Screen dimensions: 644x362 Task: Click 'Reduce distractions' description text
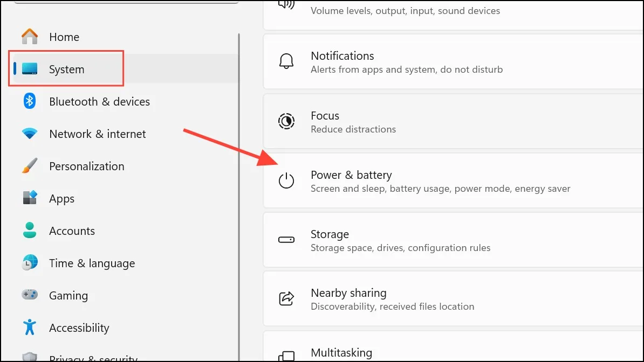353,129
